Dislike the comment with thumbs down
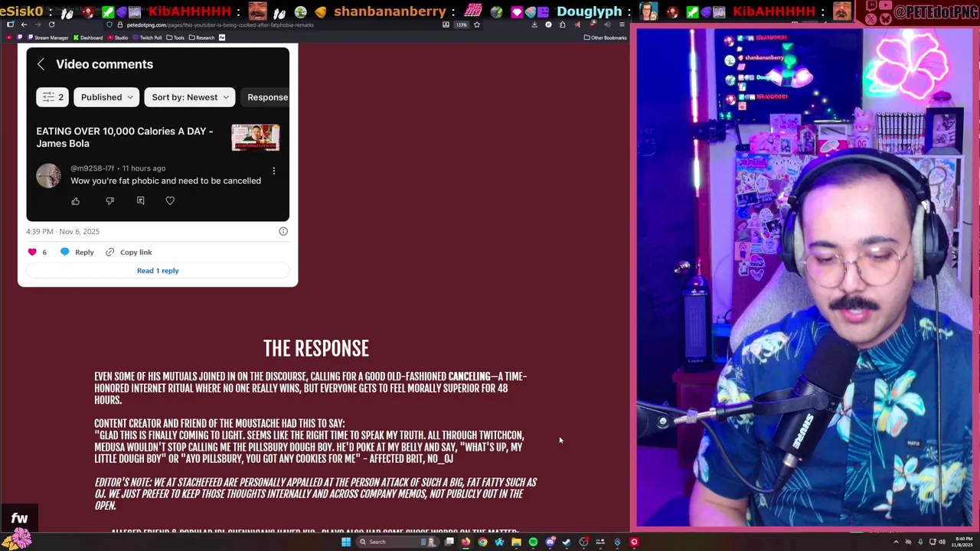The width and height of the screenshot is (980, 551). click(109, 201)
